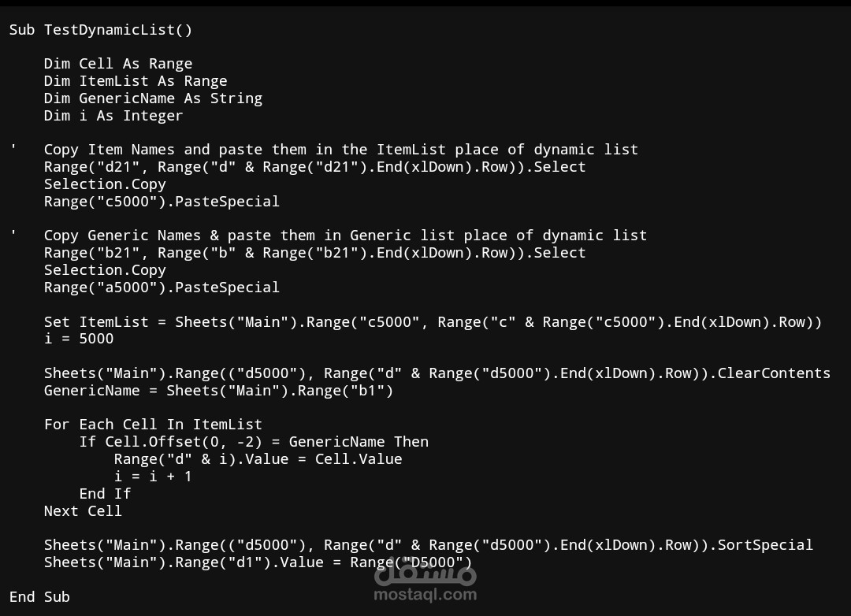Click the End Sub line

(39, 597)
